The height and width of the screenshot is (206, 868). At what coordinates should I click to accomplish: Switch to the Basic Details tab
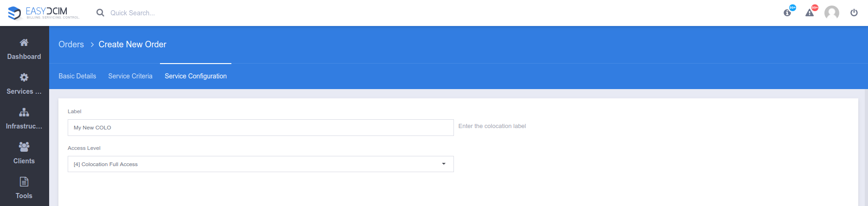(x=77, y=76)
